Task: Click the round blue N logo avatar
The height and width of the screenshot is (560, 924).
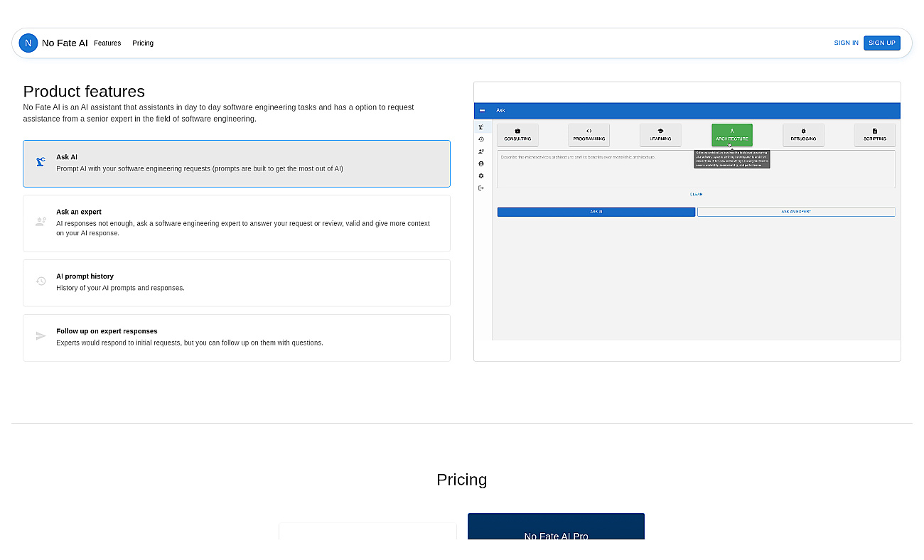Action: [x=28, y=43]
